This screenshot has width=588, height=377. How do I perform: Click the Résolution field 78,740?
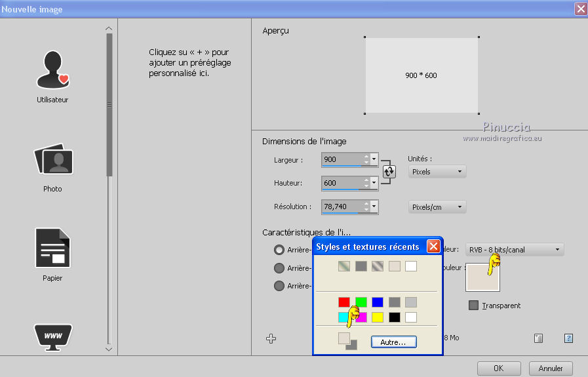[x=342, y=207]
